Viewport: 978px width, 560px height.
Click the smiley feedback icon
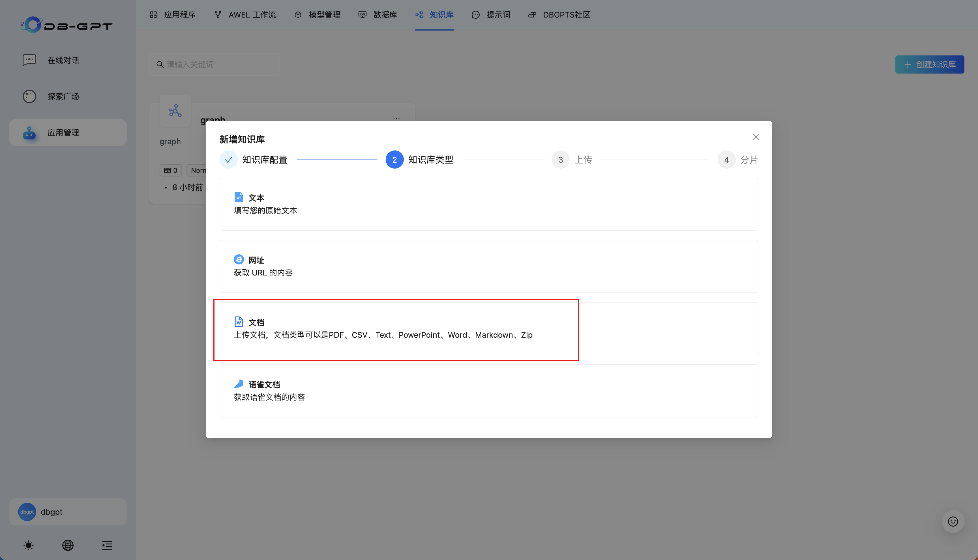pos(953,522)
